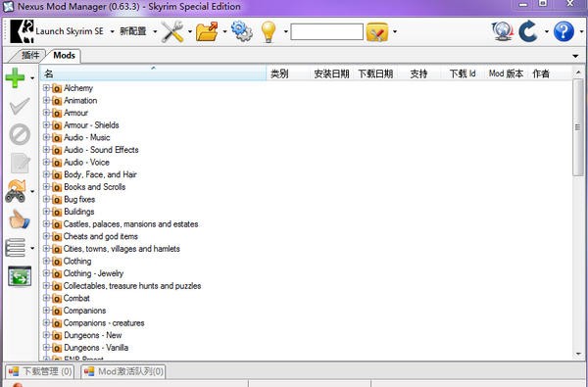This screenshot has height=387, width=588.
Task: Expand the Alchemy category folder
Action: [46, 88]
